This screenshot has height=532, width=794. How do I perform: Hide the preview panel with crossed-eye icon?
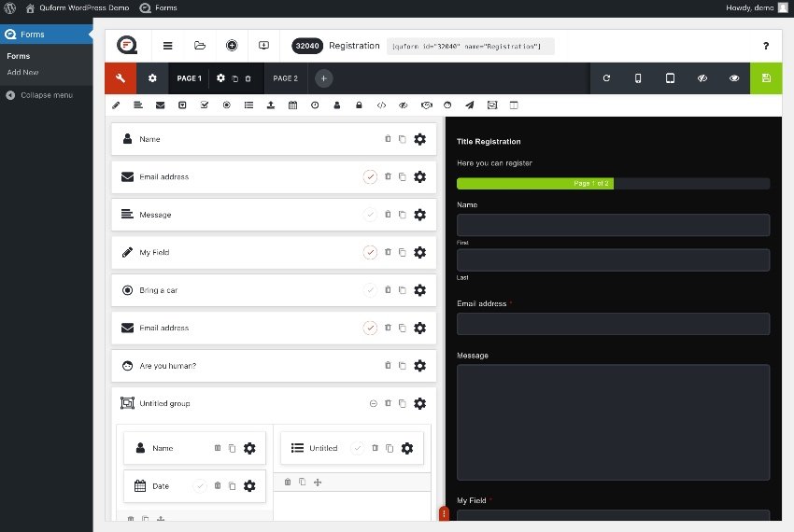coord(702,78)
